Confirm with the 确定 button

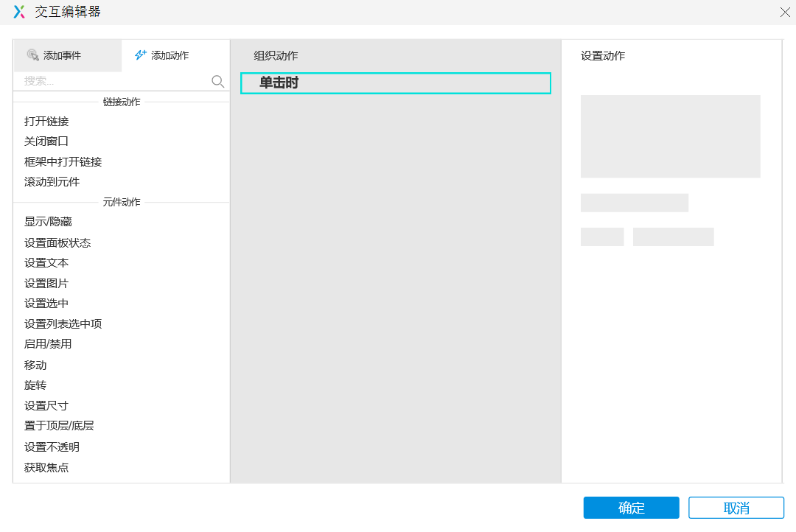[631, 508]
